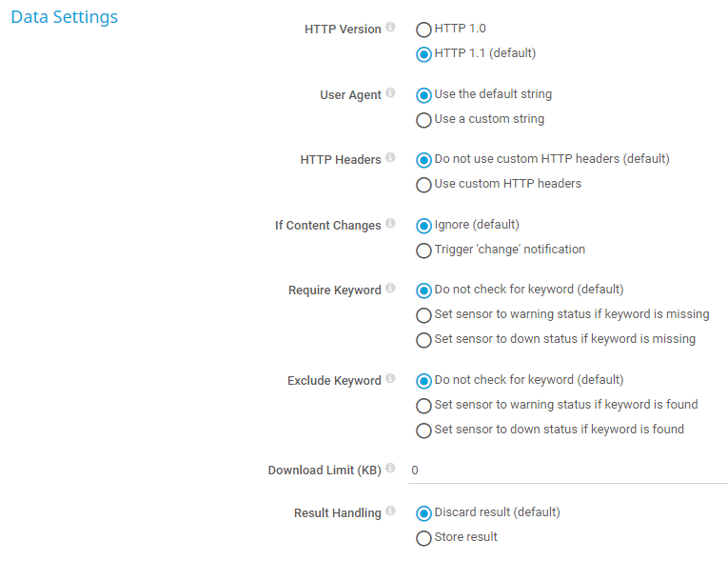Set down status if keyword is found

pyautogui.click(x=424, y=431)
